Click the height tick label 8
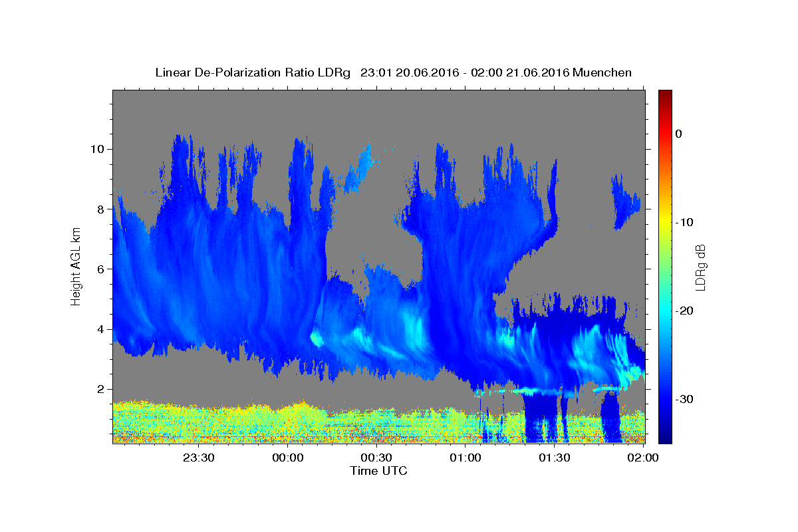Viewport: 798px width, 532px height. (100, 209)
